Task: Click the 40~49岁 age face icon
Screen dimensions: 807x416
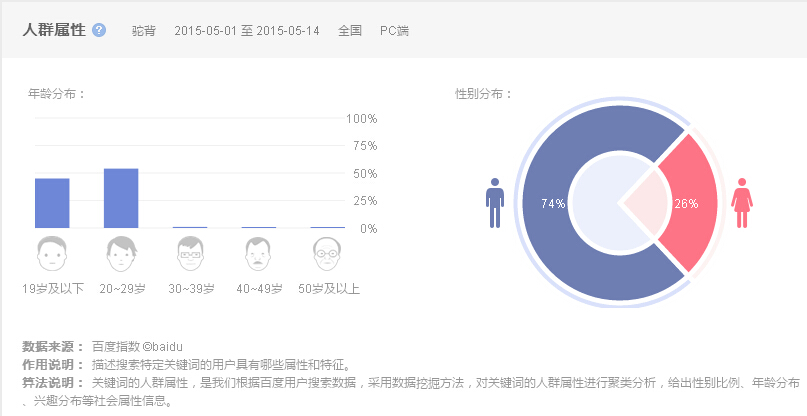Action: click(259, 254)
